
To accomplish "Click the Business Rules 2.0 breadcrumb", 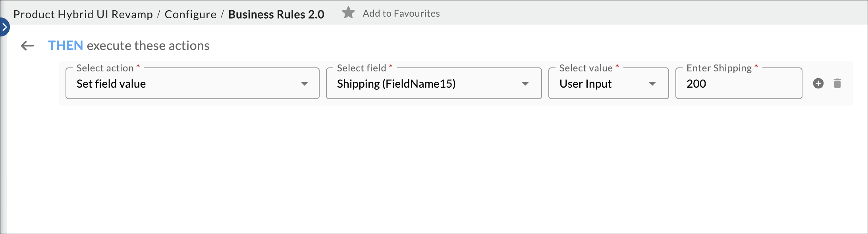I will 276,14.
